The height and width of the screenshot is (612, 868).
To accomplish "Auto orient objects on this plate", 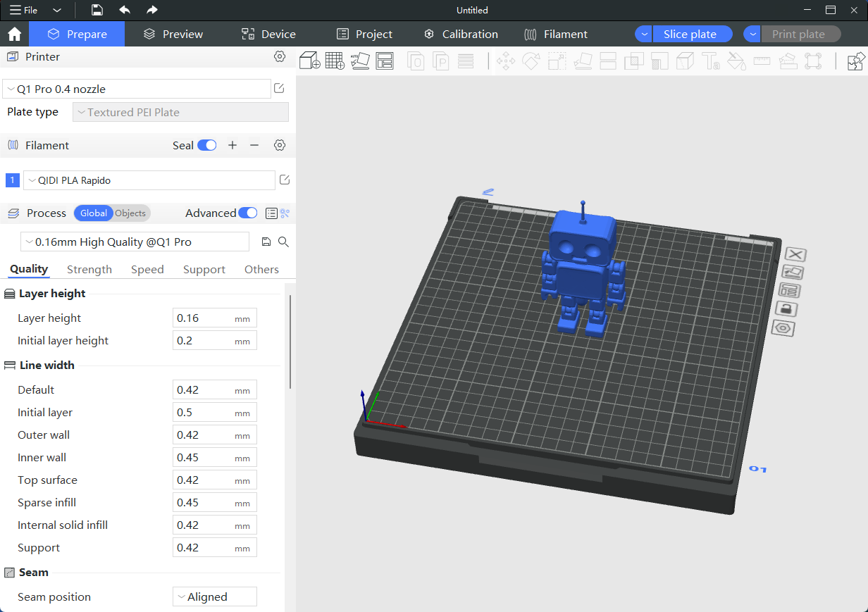I will coord(793,273).
